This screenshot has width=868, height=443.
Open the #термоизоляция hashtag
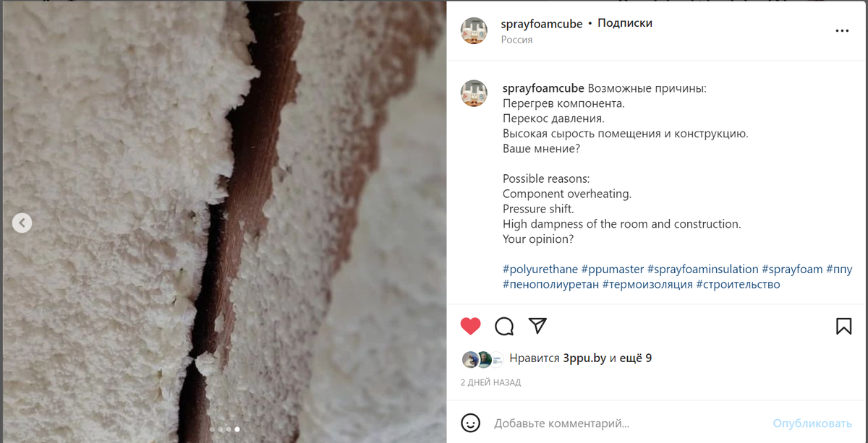[647, 284]
